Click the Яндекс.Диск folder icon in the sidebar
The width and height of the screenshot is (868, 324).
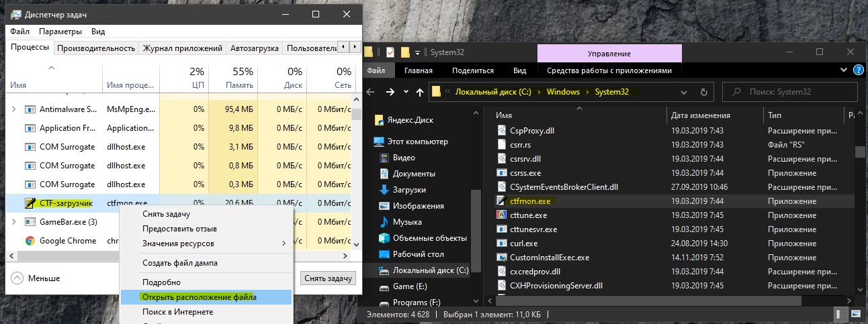379,120
